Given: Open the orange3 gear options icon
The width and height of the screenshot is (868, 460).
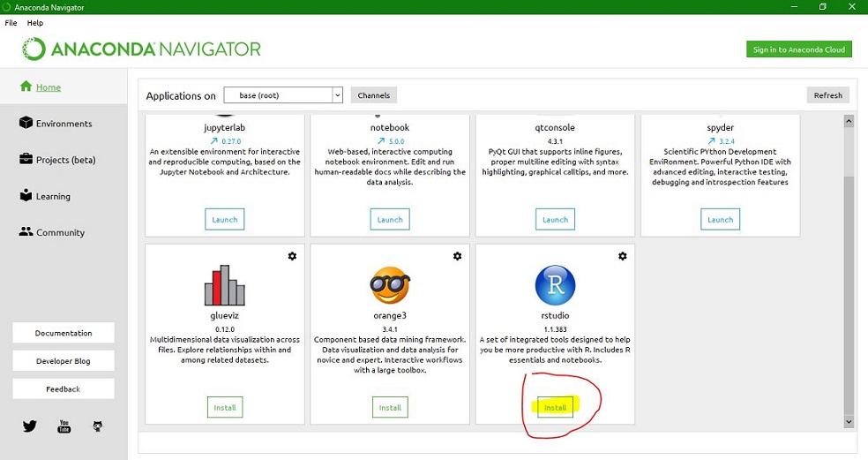Looking at the screenshot, I should (x=457, y=256).
